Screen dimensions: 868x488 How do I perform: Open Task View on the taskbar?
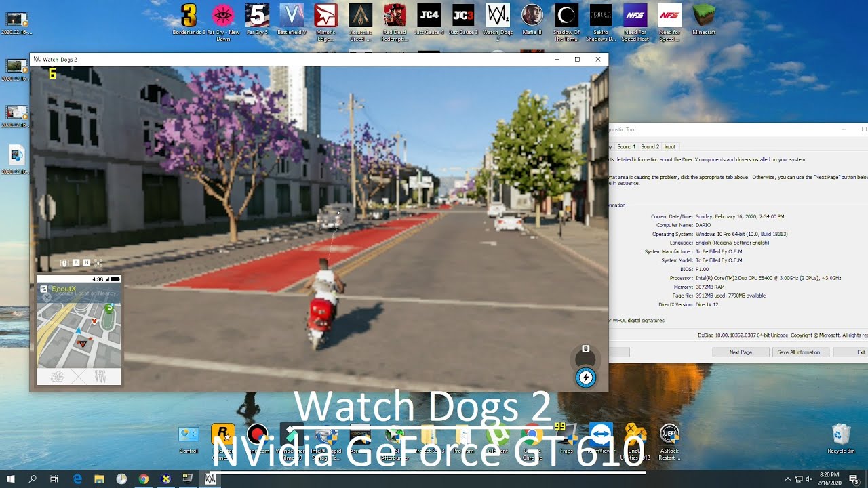[x=54, y=479]
